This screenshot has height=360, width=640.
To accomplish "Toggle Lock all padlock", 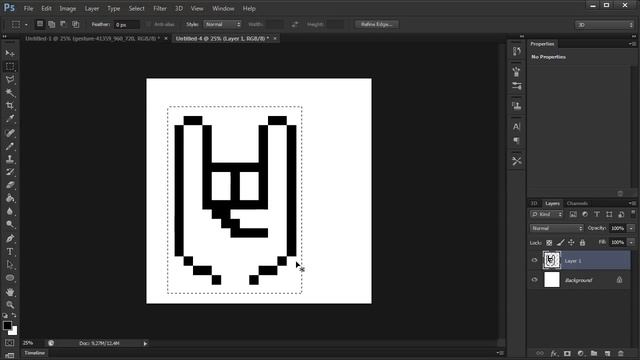I will click(582, 243).
